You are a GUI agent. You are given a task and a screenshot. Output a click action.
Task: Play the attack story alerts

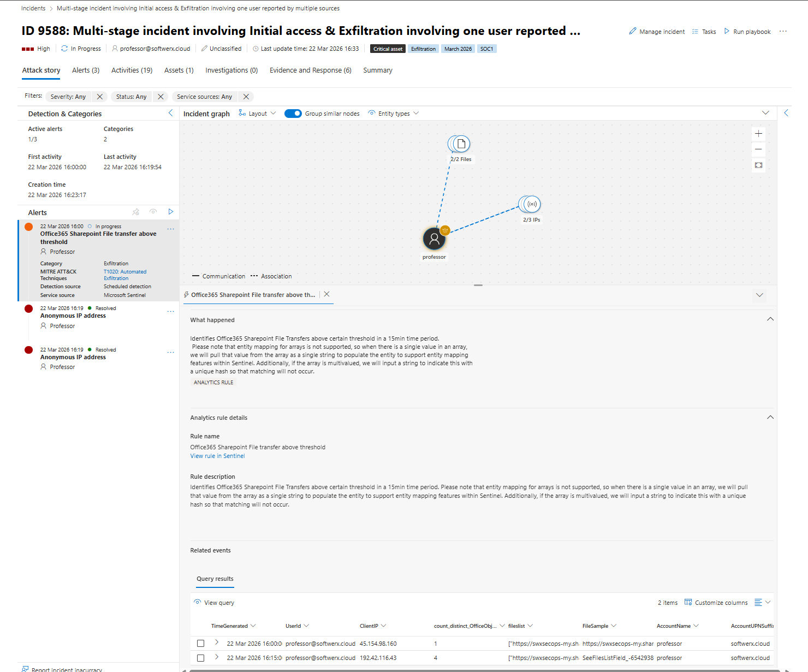click(x=170, y=212)
